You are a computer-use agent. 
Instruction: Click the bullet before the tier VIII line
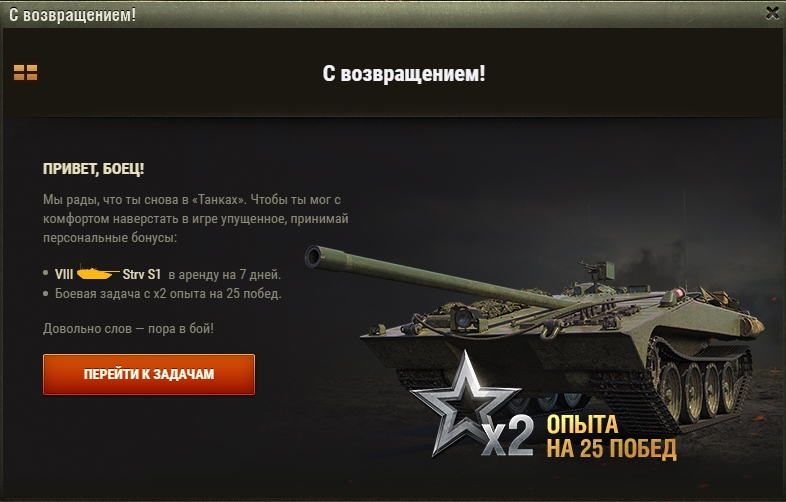tap(46, 273)
